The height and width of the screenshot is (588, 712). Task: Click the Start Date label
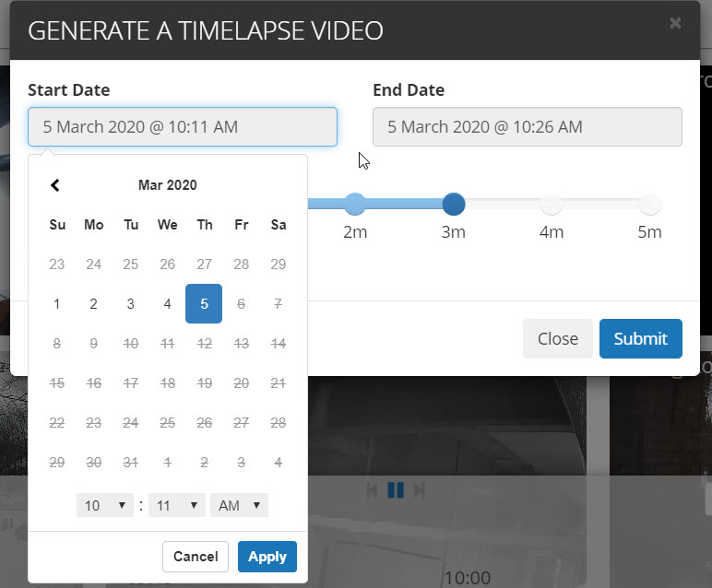coord(68,89)
